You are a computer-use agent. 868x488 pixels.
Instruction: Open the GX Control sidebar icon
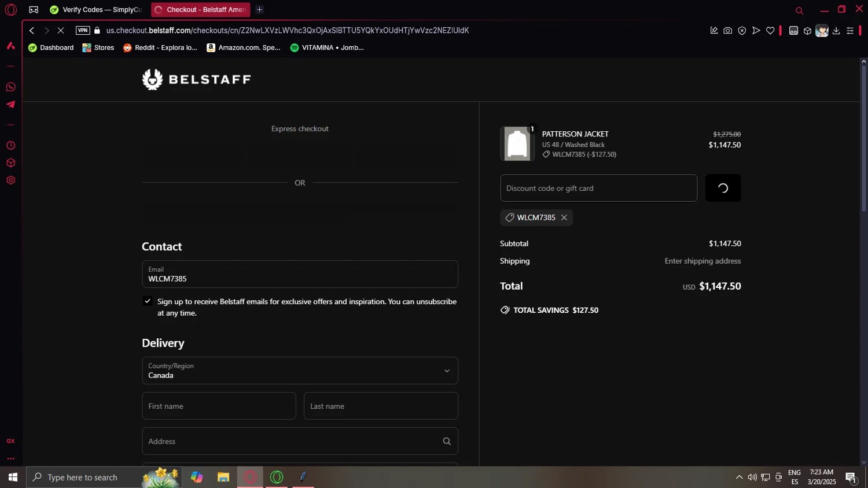[10, 441]
